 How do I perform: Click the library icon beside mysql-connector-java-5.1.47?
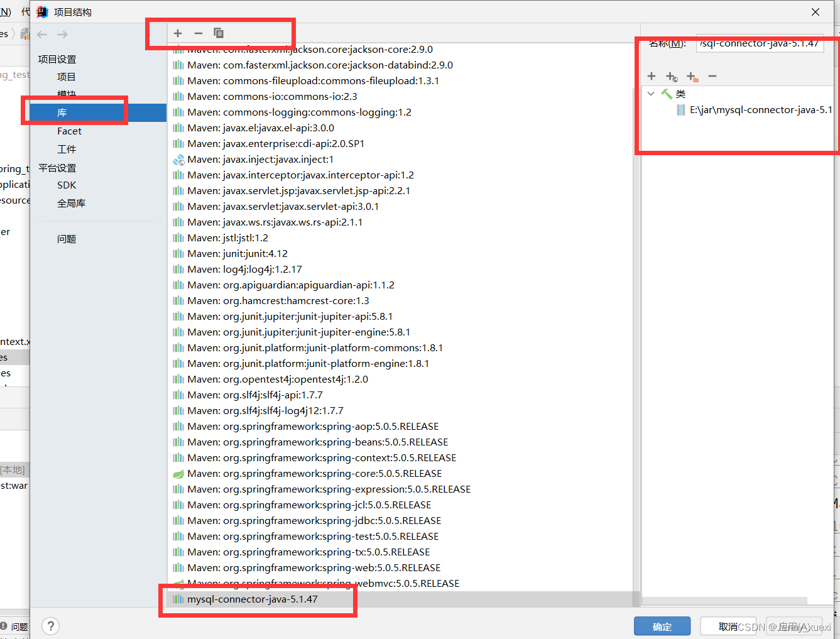pyautogui.click(x=178, y=599)
